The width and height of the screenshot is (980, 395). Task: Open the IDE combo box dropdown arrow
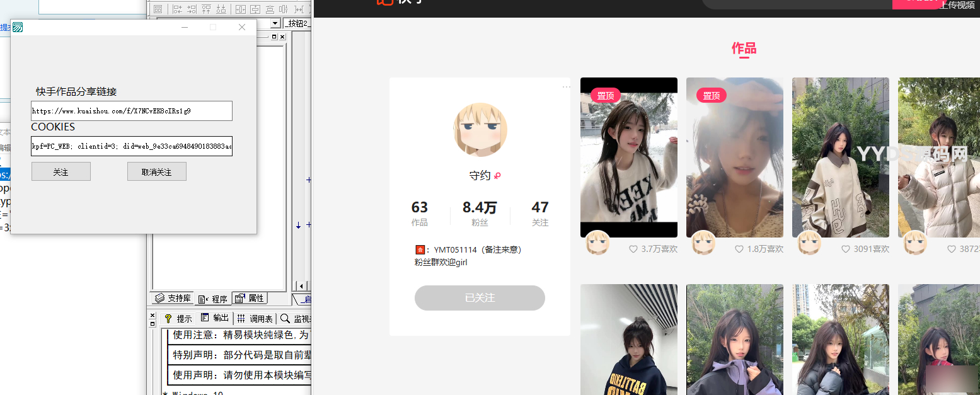tap(275, 23)
